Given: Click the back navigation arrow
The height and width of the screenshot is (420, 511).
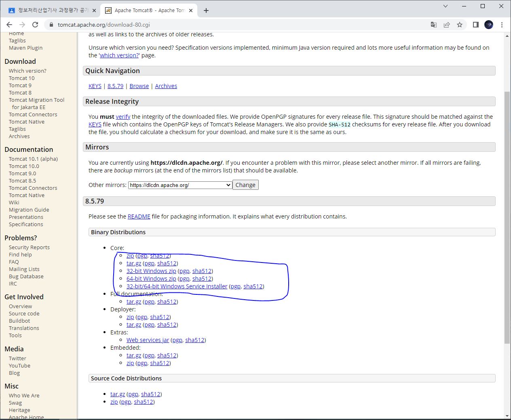Looking at the screenshot, I should pos(9,24).
